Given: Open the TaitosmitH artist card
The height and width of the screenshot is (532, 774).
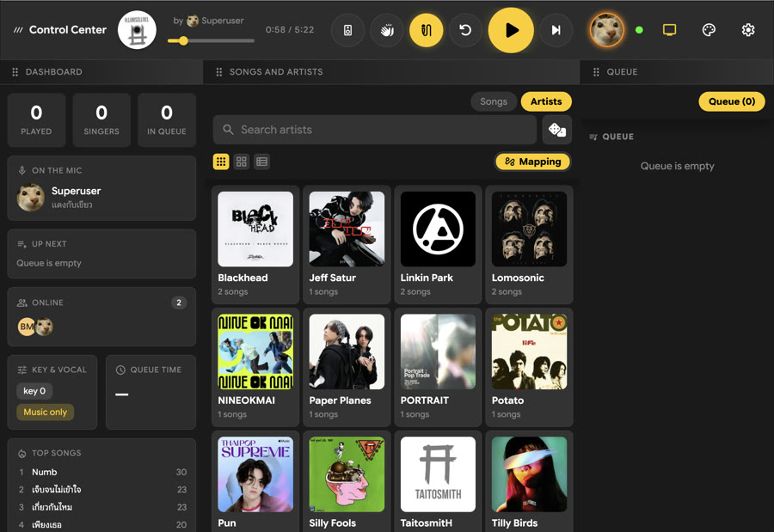Looking at the screenshot, I should 438,481.
